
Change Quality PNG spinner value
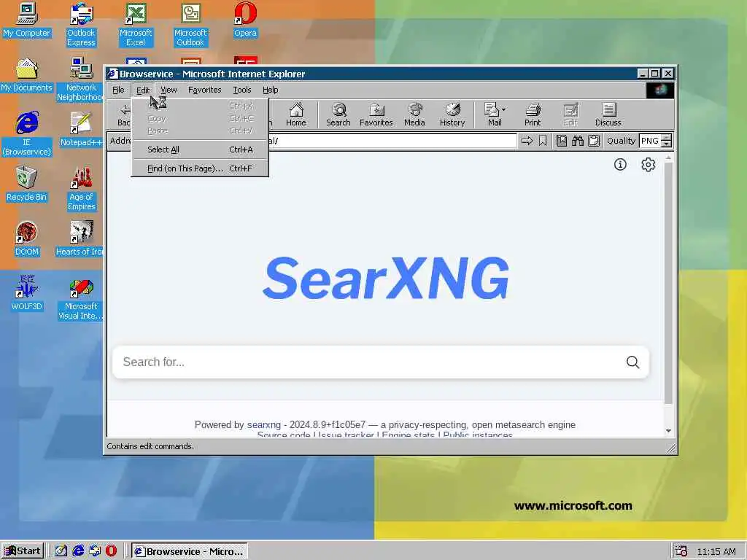667,141
